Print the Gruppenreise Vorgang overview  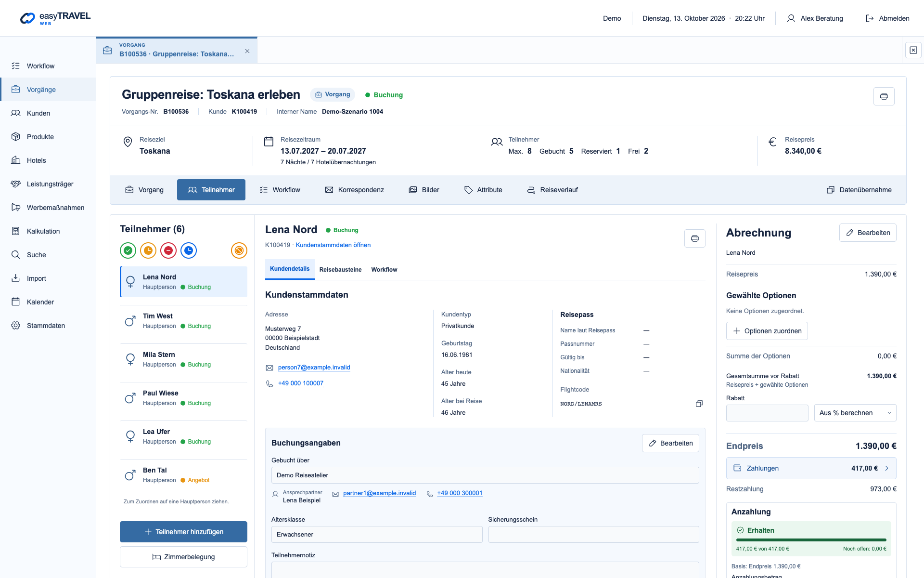[x=884, y=96]
